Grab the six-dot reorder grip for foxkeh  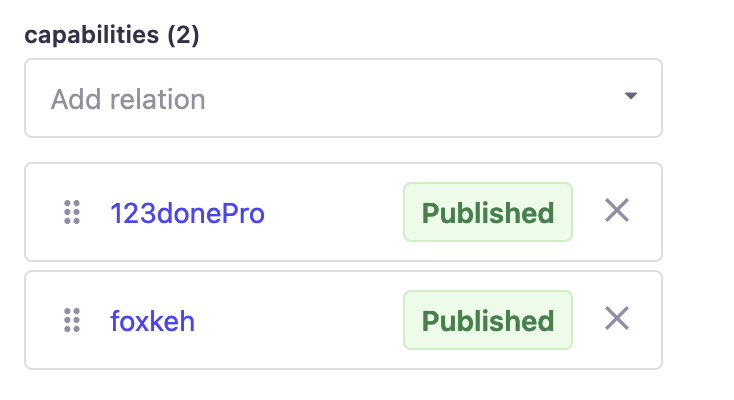click(72, 320)
